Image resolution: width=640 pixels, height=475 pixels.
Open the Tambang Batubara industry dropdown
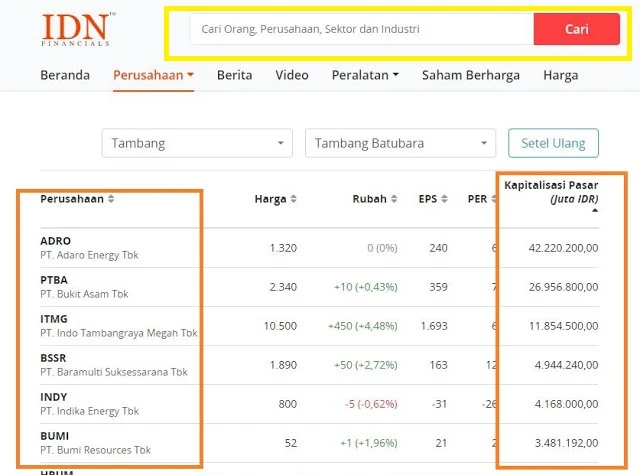coord(400,143)
